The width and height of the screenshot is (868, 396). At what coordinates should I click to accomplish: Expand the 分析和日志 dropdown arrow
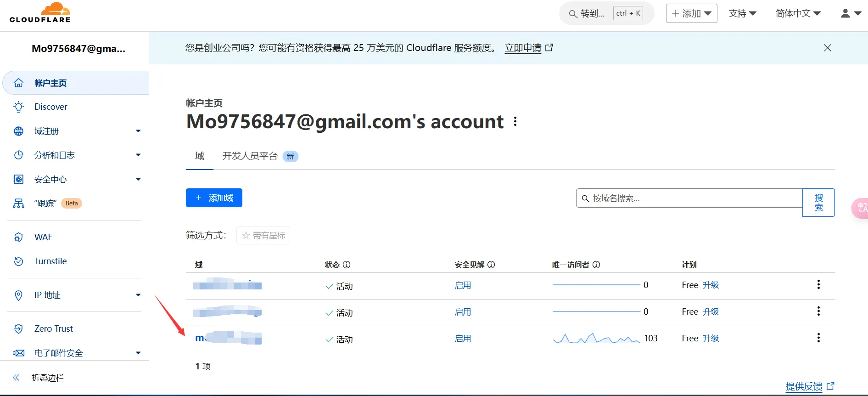[x=138, y=155]
